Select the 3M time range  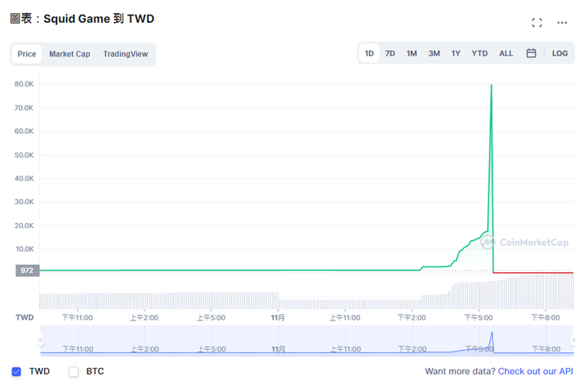pos(434,54)
